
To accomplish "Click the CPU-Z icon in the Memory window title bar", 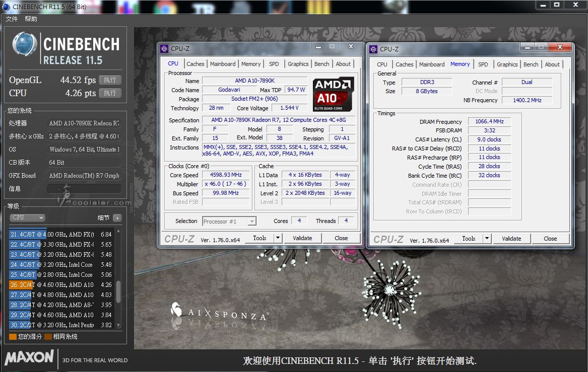I will pos(373,49).
